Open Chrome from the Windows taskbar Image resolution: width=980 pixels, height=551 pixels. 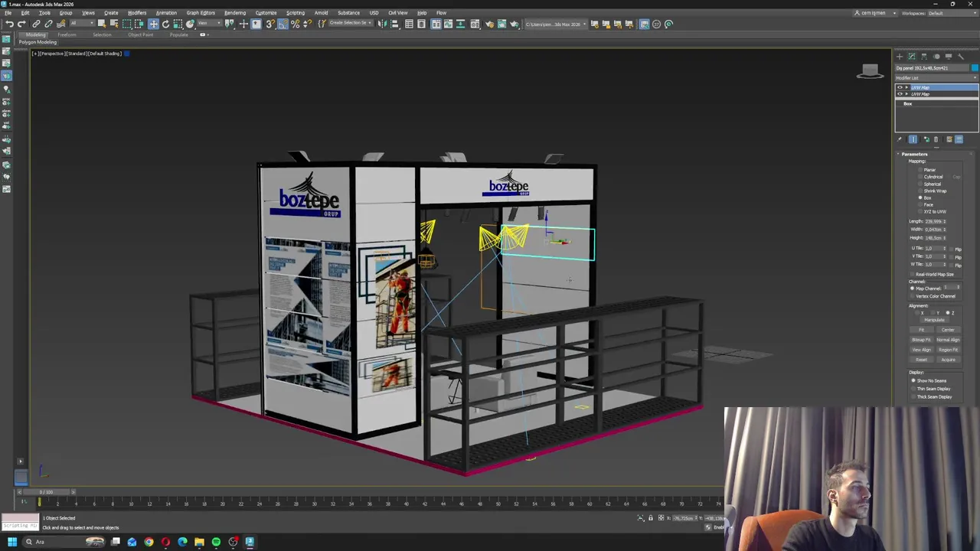(x=149, y=542)
